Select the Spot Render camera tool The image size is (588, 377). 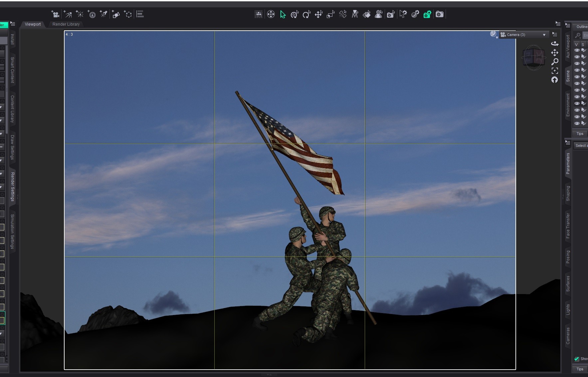[x=391, y=14]
